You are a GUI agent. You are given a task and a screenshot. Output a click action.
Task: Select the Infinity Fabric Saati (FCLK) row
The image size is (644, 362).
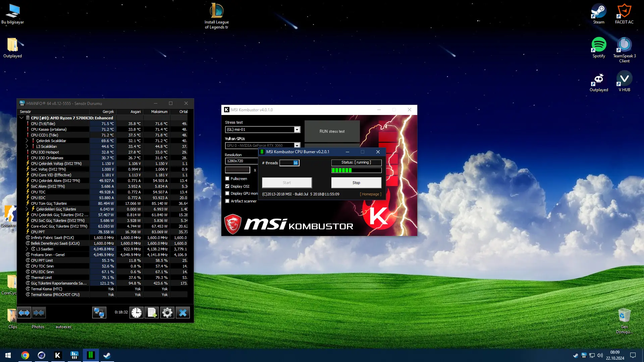click(102, 238)
